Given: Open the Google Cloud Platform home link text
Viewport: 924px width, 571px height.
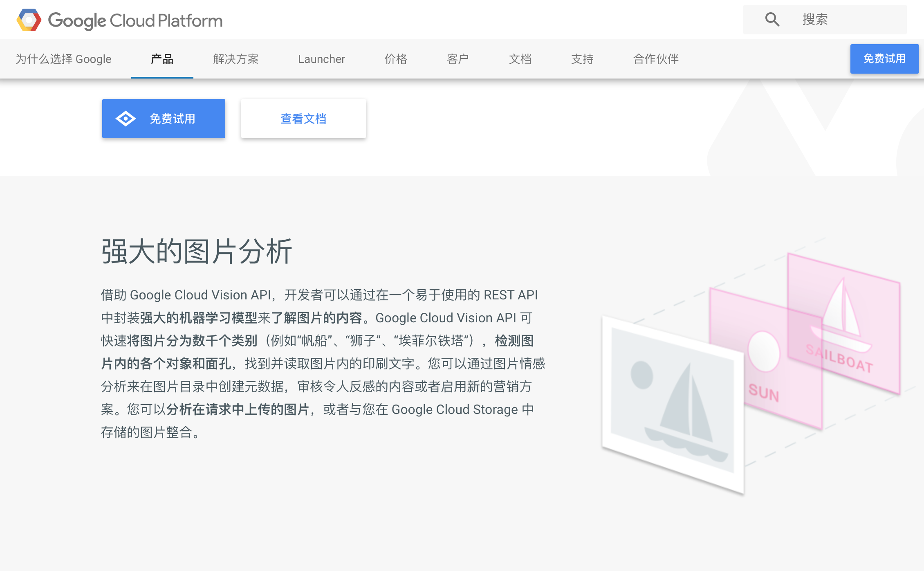Looking at the screenshot, I should [x=135, y=20].
